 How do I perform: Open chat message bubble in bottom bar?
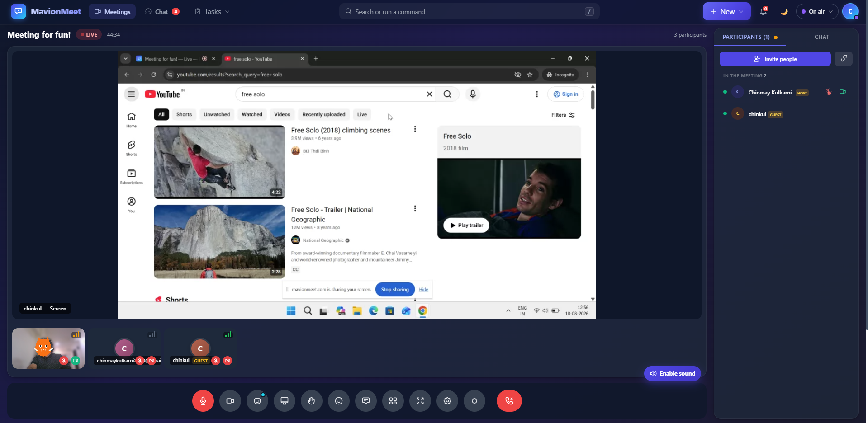[366, 401]
